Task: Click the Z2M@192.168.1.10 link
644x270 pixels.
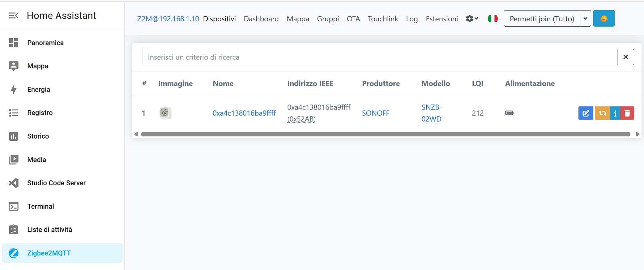Action: [168, 19]
